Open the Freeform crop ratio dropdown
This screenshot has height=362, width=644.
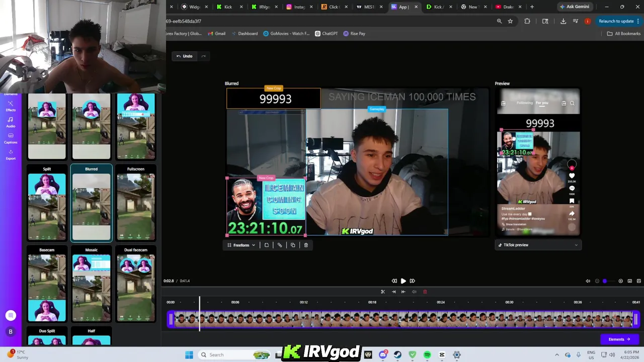241,245
